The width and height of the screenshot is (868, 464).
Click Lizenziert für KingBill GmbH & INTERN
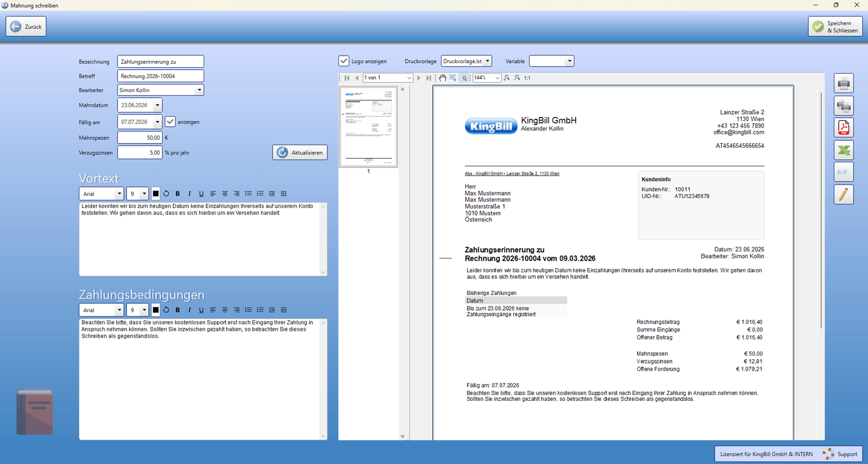click(766, 454)
